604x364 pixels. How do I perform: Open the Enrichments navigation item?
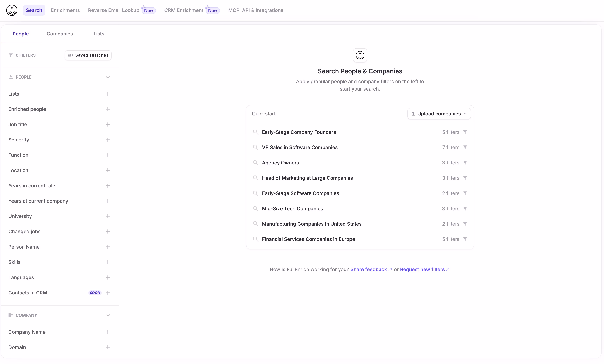coord(65,10)
